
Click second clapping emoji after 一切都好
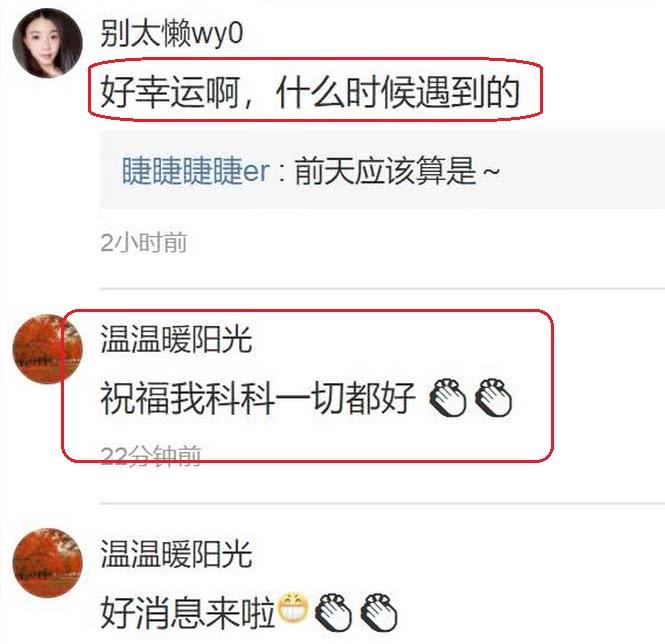pyautogui.click(x=493, y=397)
